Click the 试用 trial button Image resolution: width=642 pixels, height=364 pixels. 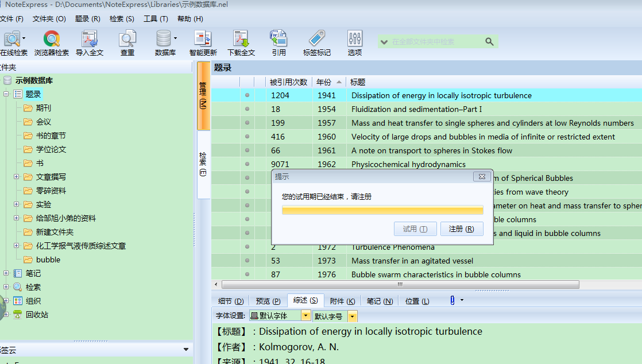pos(415,229)
